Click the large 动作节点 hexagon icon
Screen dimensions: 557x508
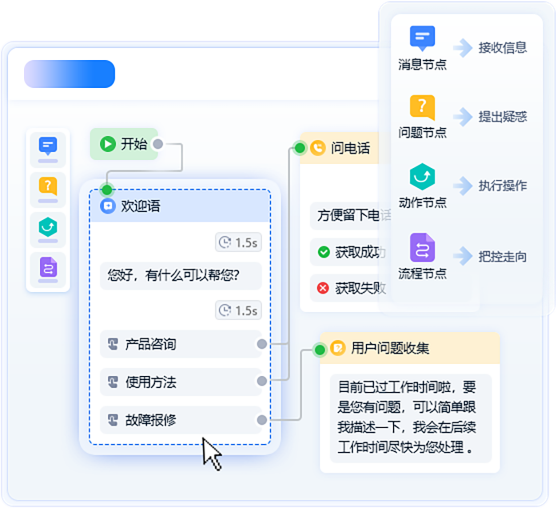tap(422, 177)
